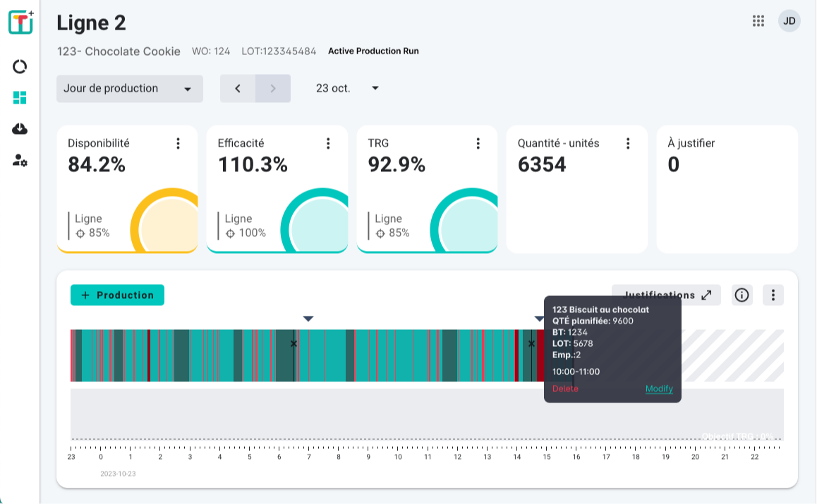Click the + Production button

click(x=117, y=295)
